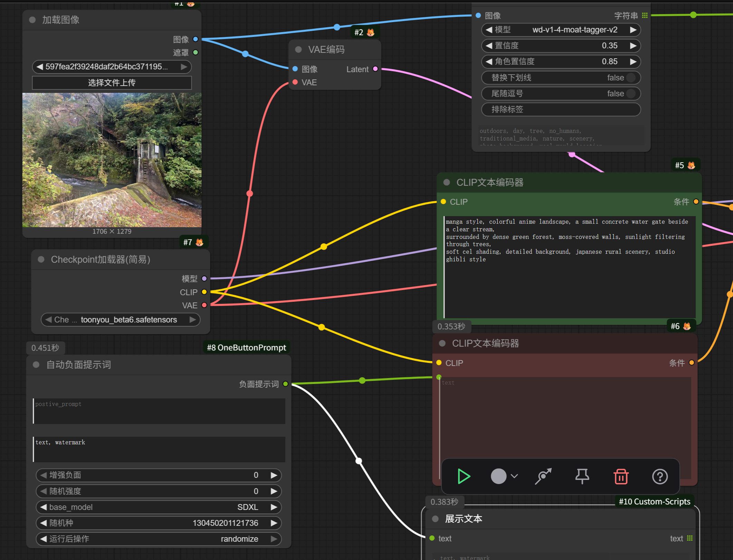Click the #10 Custom-Scripts badge label

point(654,502)
